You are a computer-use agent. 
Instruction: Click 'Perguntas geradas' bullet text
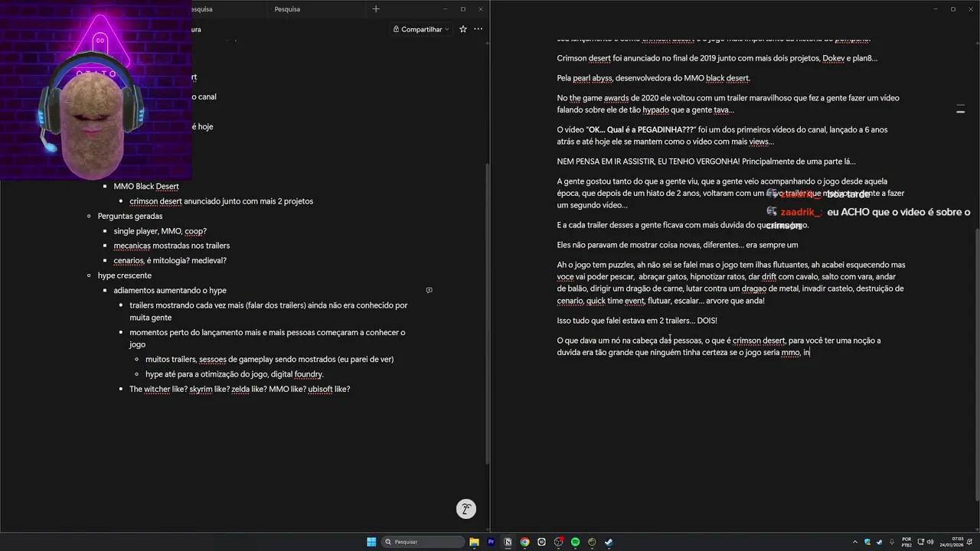point(130,217)
